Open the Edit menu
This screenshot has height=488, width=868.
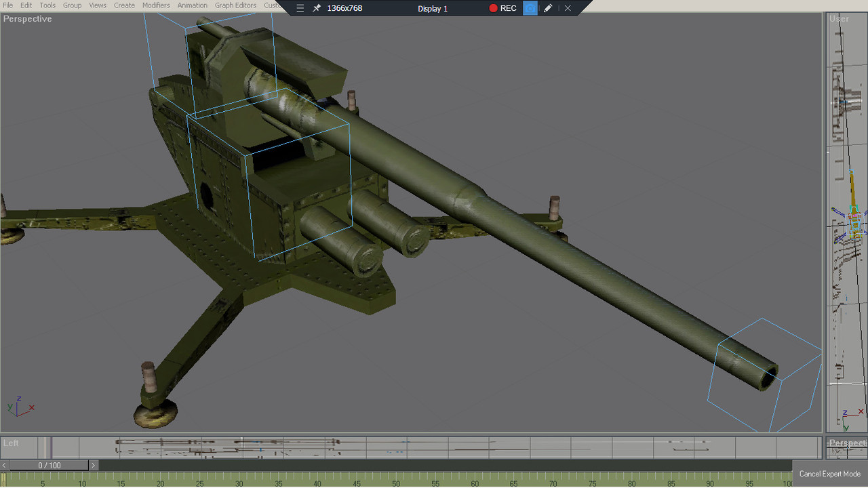point(26,5)
